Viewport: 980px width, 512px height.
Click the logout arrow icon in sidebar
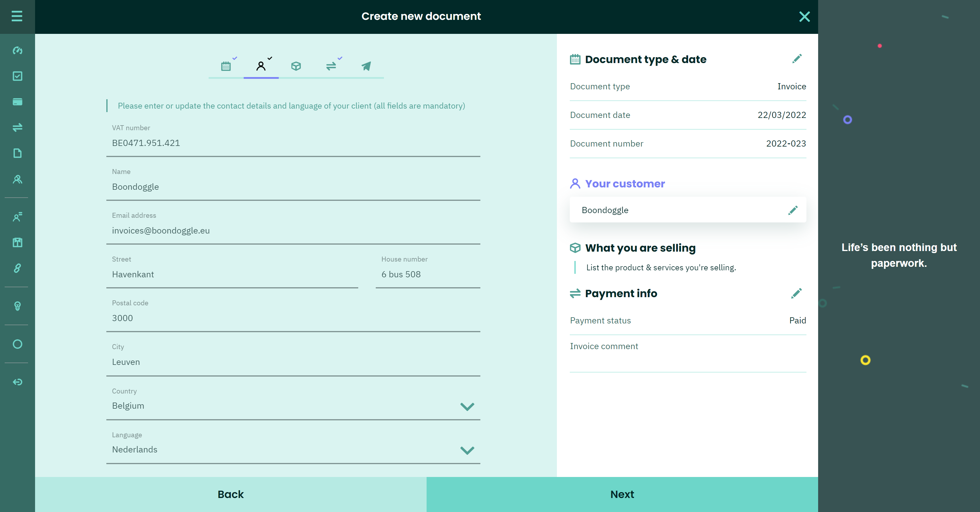point(18,382)
